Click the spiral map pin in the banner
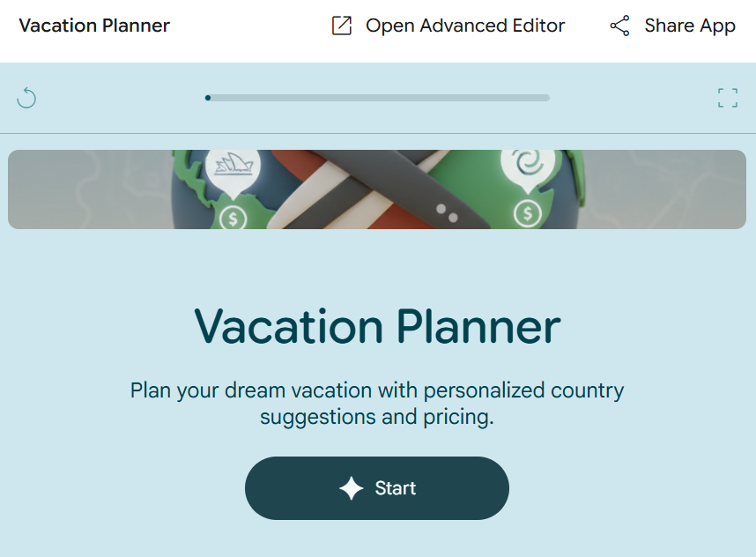The height and width of the screenshot is (557, 756). (527, 166)
